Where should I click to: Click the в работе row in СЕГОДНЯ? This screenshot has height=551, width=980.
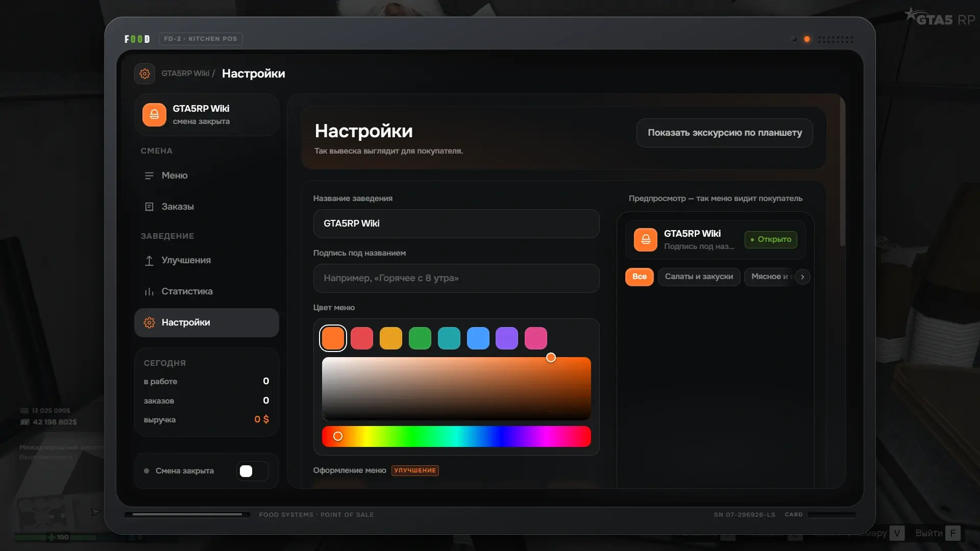tap(207, 381)
